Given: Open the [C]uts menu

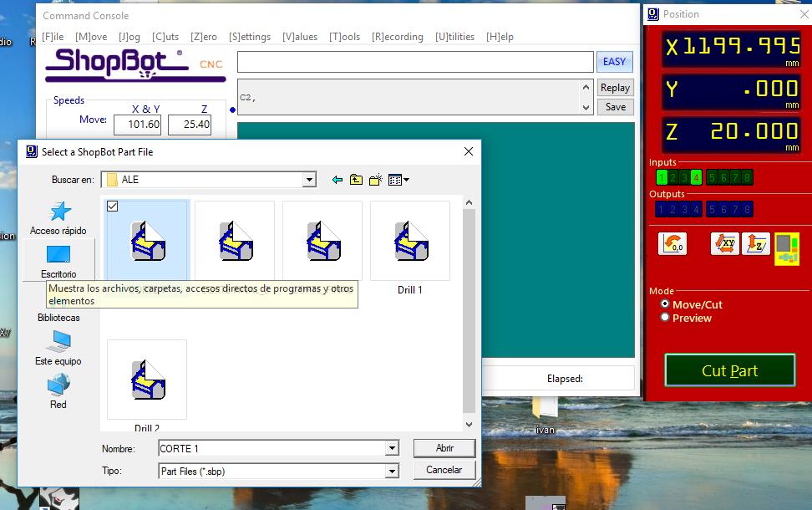Looking at the screenshot, I should pos(165,37).
